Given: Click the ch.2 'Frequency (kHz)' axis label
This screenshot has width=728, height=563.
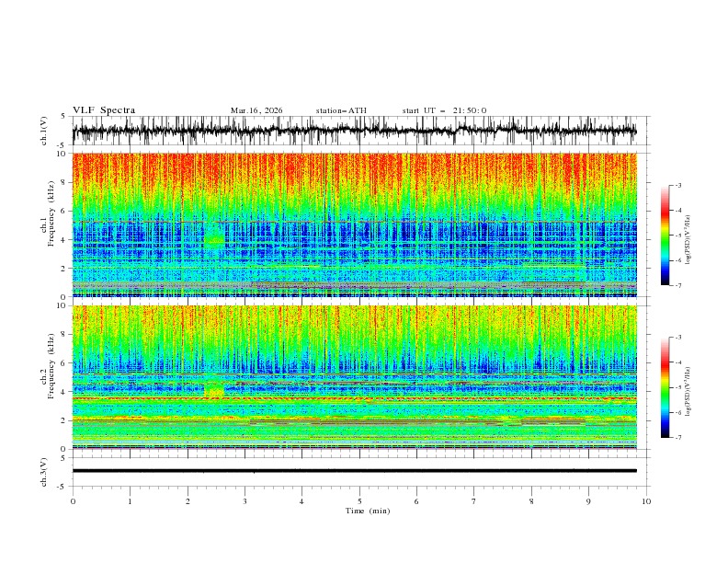Looking at the screenshot, I should (x=51, y=366).
